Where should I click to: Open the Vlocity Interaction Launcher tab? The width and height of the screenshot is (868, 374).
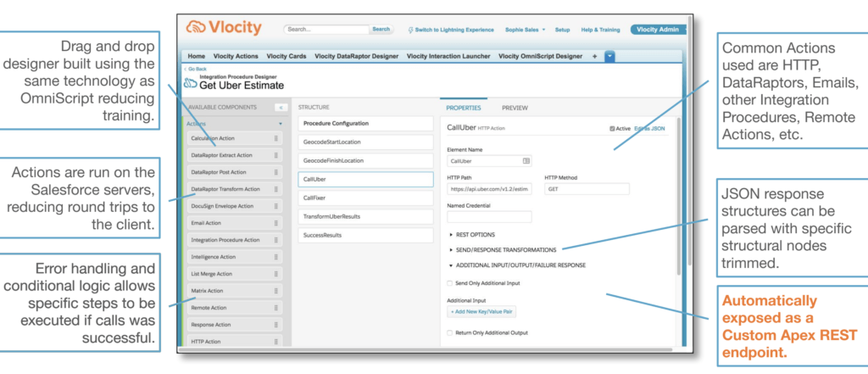coord(448,56)
